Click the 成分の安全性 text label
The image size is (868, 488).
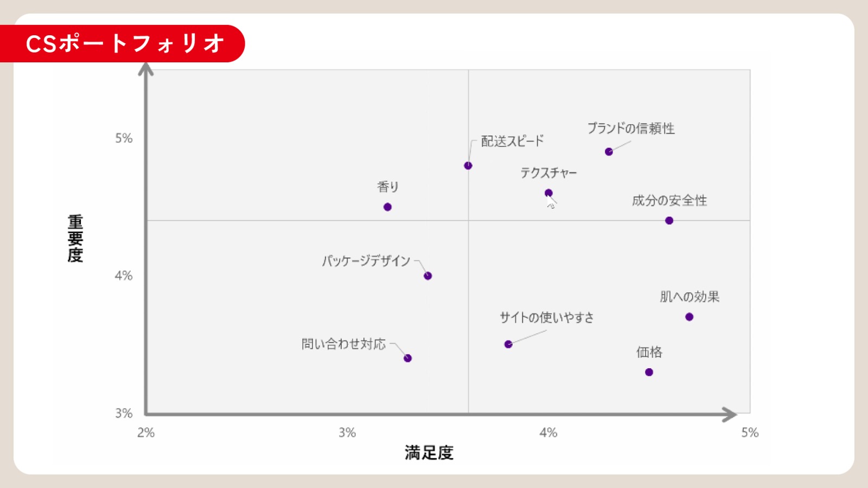[669, 201]
